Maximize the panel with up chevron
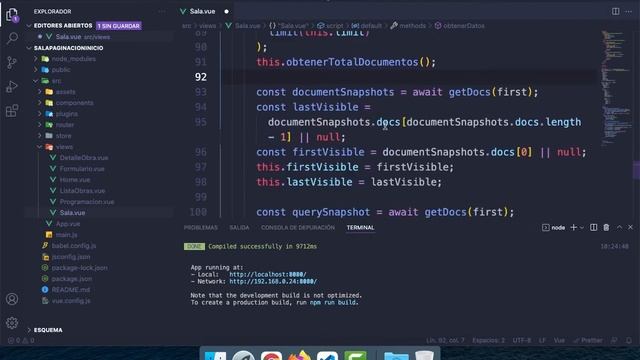 [x=619, y=227]
